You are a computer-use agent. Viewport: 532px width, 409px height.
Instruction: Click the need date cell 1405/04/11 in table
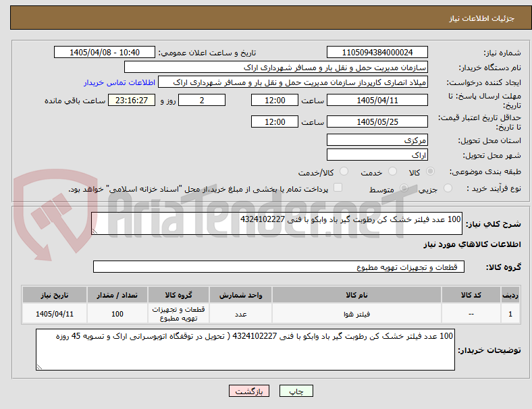pyautogui.click(x=55, y=314)
